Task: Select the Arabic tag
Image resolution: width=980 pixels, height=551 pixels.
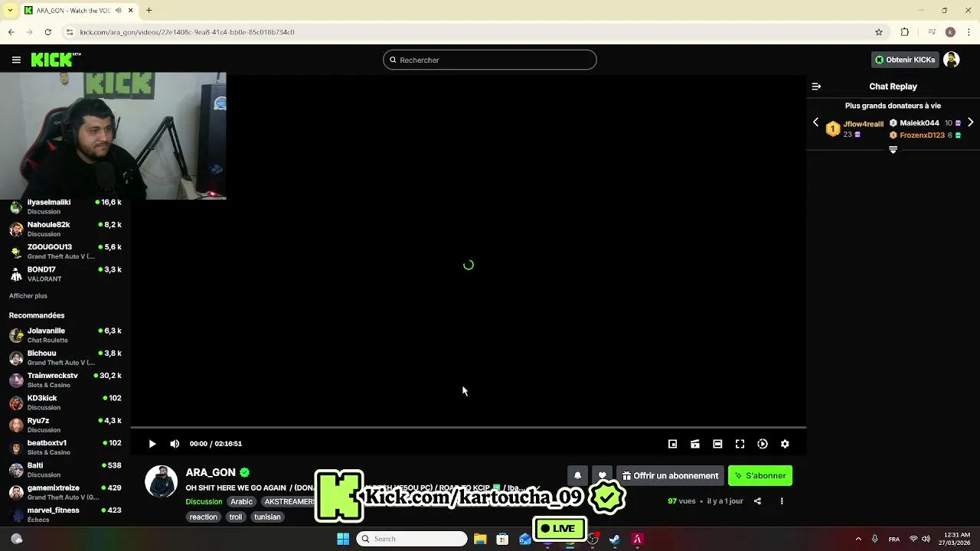Action: click(241, 501)
